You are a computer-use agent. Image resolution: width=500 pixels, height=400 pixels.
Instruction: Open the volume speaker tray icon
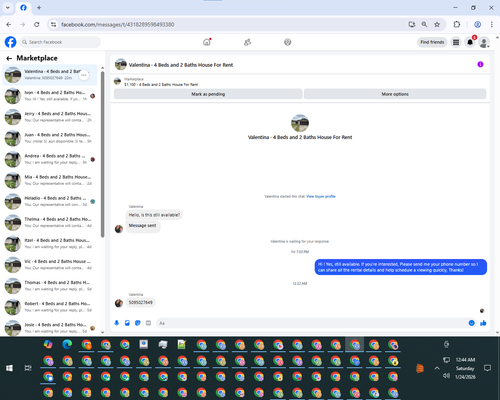pyautogui.click(x=446, y=376)
